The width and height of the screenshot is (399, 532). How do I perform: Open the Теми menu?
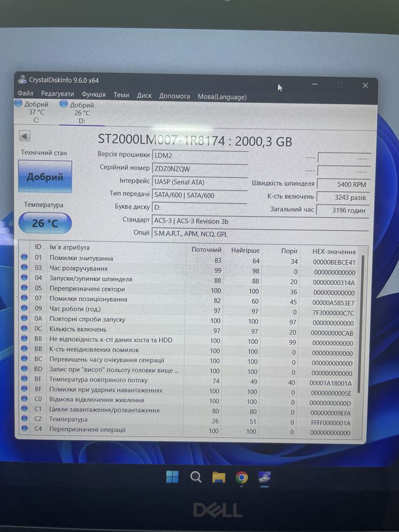pyautogui.click(x=121, y=95)
